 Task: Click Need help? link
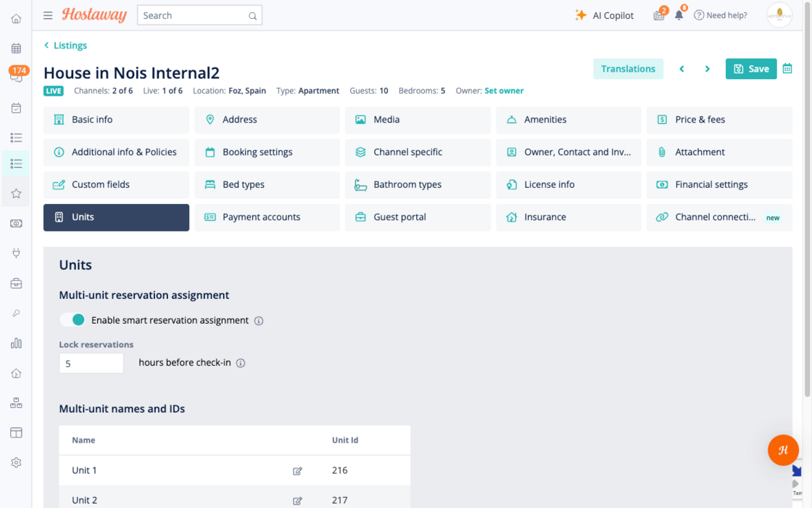pyautogui.click(x=721, y=15)
